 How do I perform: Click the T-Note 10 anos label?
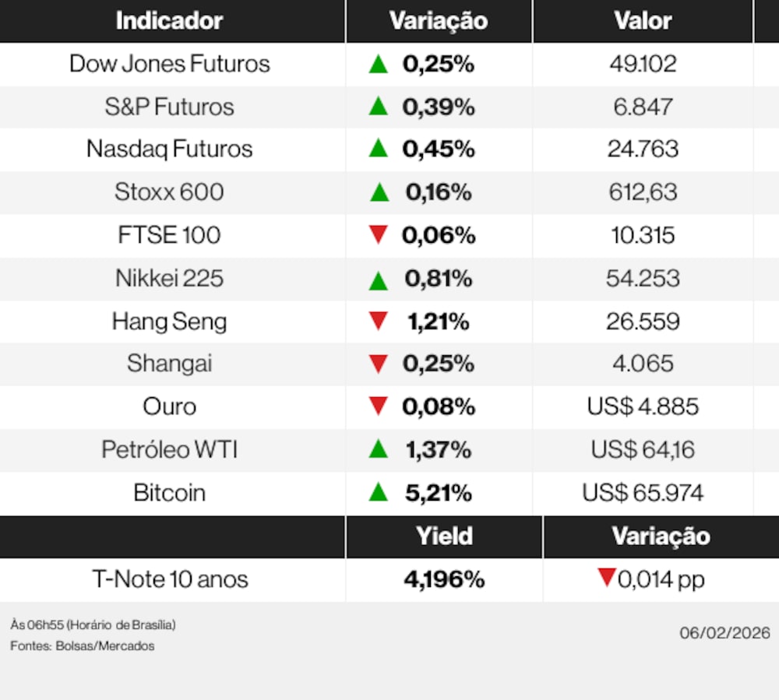(x=170, y=579)
